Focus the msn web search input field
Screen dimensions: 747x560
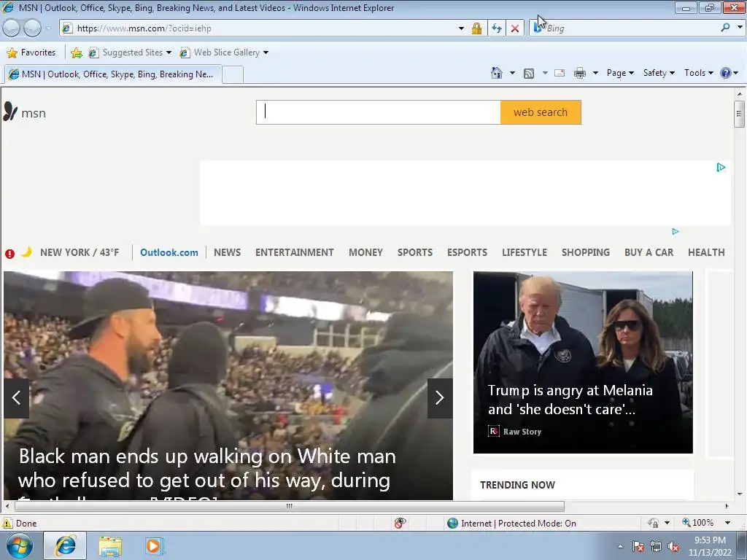pyautogui.click(x=379, y=112)
